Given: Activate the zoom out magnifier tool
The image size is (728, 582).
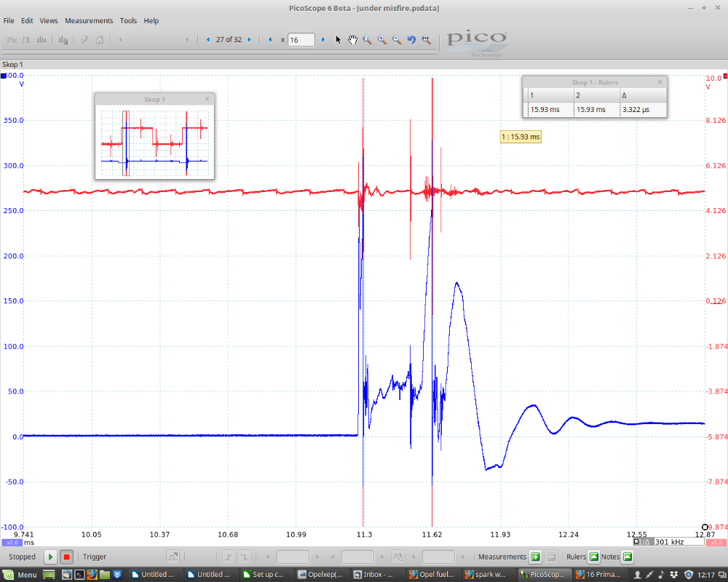Looking at the screenshot, I should tap(397, 40).
